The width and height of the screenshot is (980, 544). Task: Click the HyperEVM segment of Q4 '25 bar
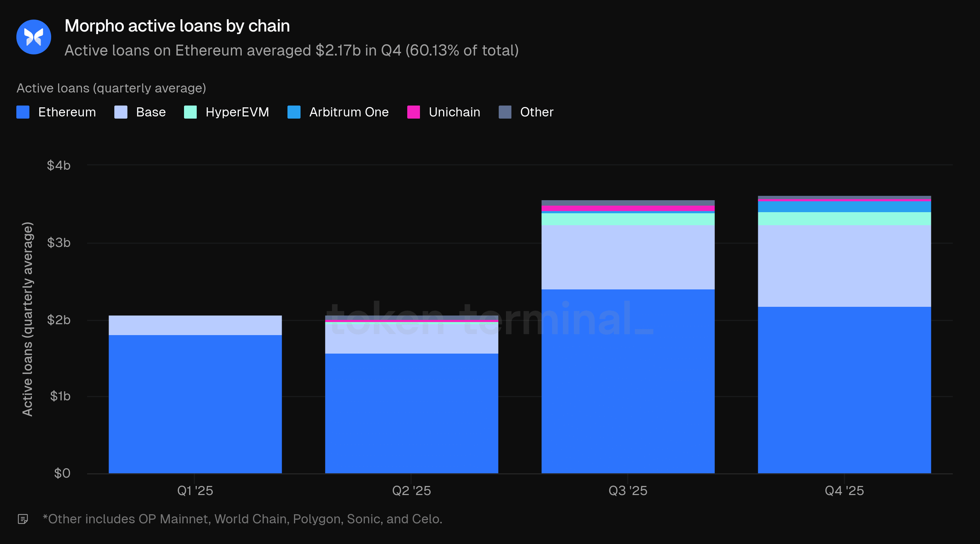(844, 219)
